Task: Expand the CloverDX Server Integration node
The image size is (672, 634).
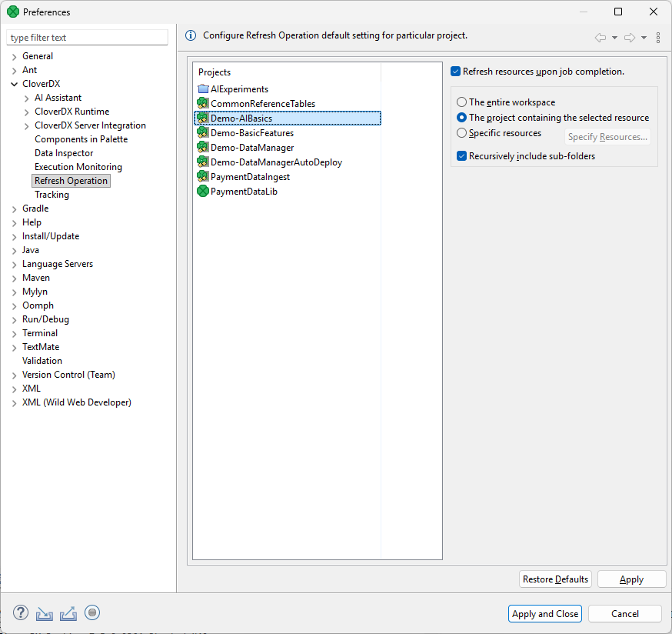Action: [27, 125]
